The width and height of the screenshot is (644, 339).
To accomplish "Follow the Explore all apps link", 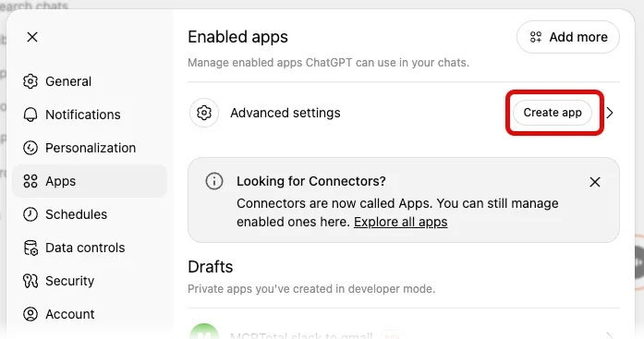I will [x=400, y=222].
